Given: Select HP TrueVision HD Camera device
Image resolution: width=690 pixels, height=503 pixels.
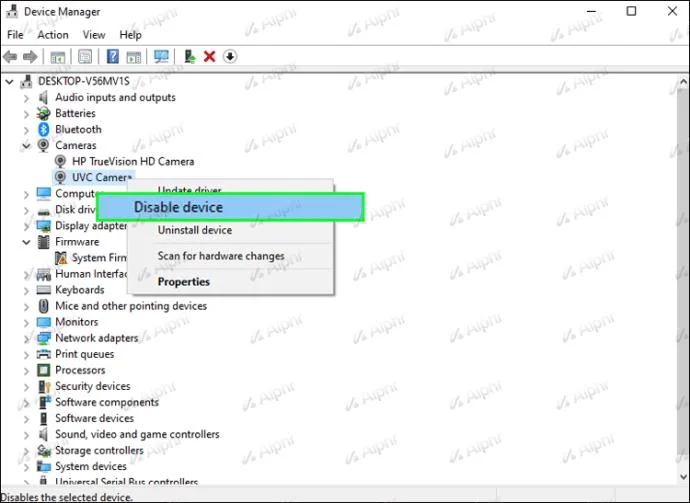Looking at the screenshot, I should pyautogui.click(x=133, y=162).
